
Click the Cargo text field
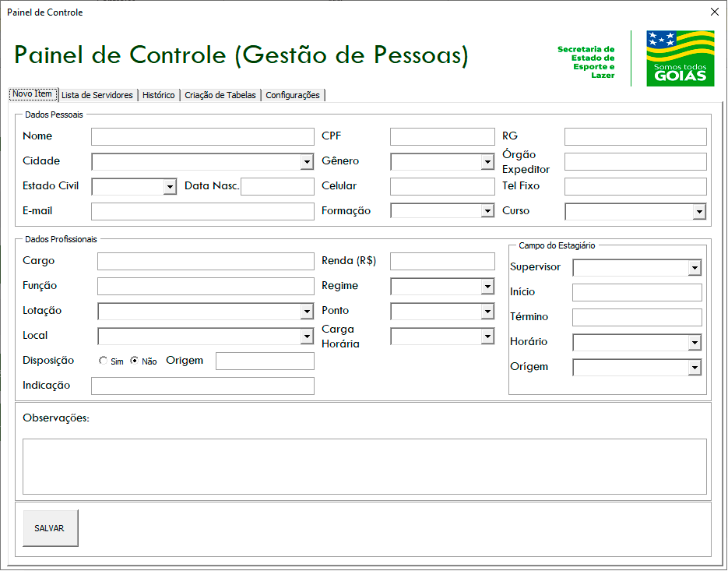pos(206,262)
